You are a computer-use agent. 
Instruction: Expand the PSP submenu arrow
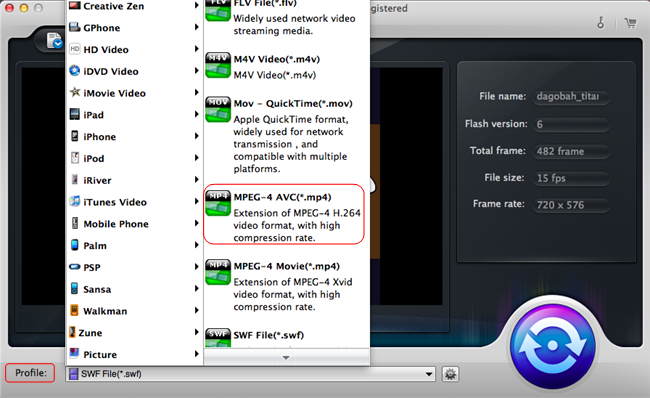coord(196,267)
